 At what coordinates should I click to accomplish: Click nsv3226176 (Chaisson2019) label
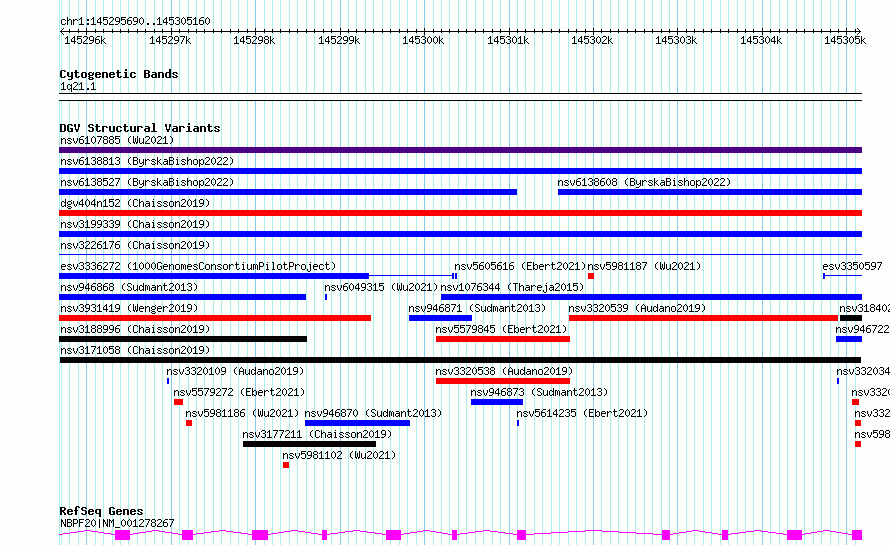pos(135,245)
